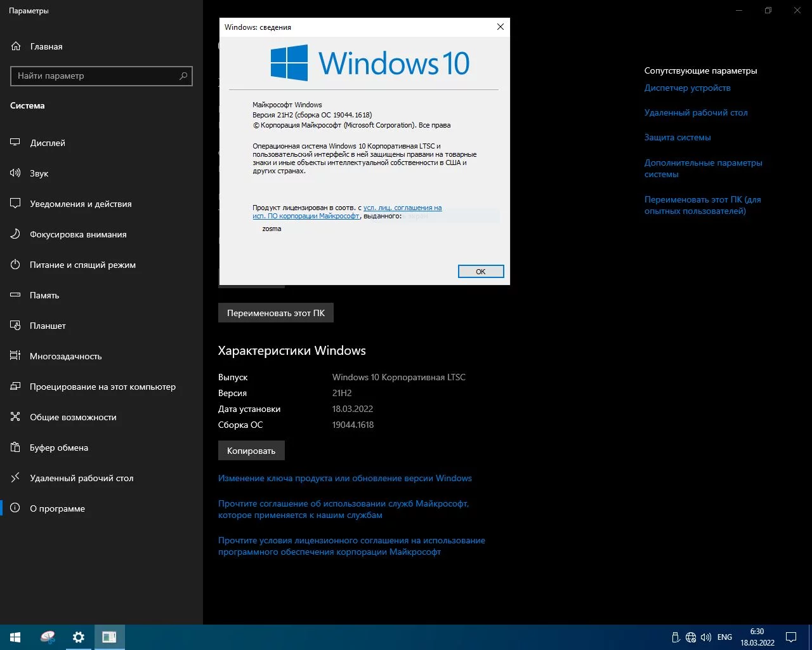This screenshot has width=812, height=650.
Task: Open the Дисплей settings page
Action: point(101,143)
